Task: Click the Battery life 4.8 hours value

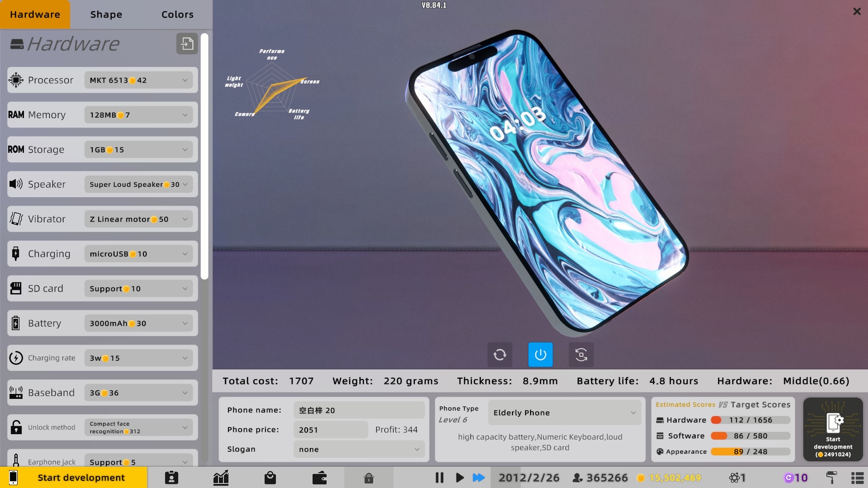Action: 674,381
